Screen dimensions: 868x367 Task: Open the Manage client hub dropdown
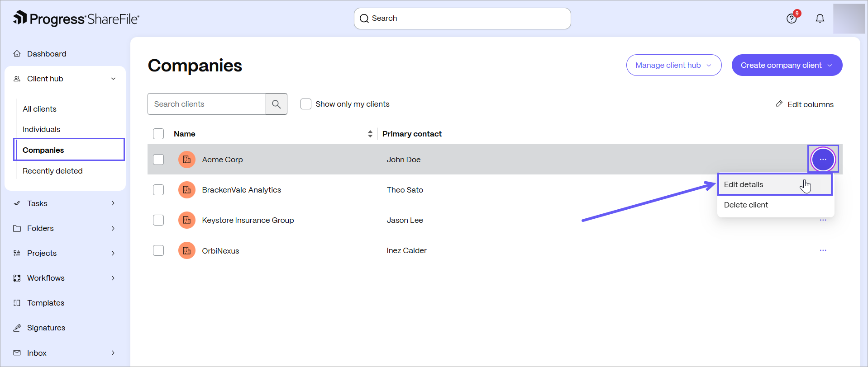[x=674, y=65]
